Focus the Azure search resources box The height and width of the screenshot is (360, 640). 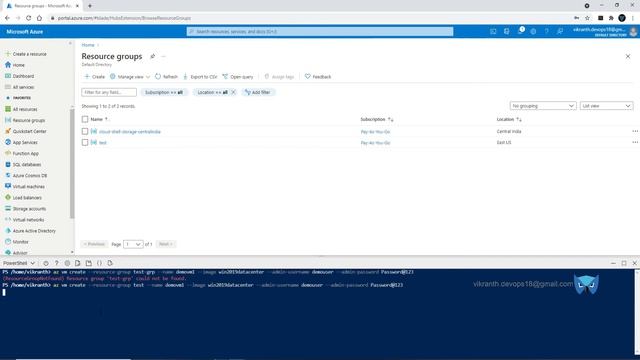click(x=320, y=31)
